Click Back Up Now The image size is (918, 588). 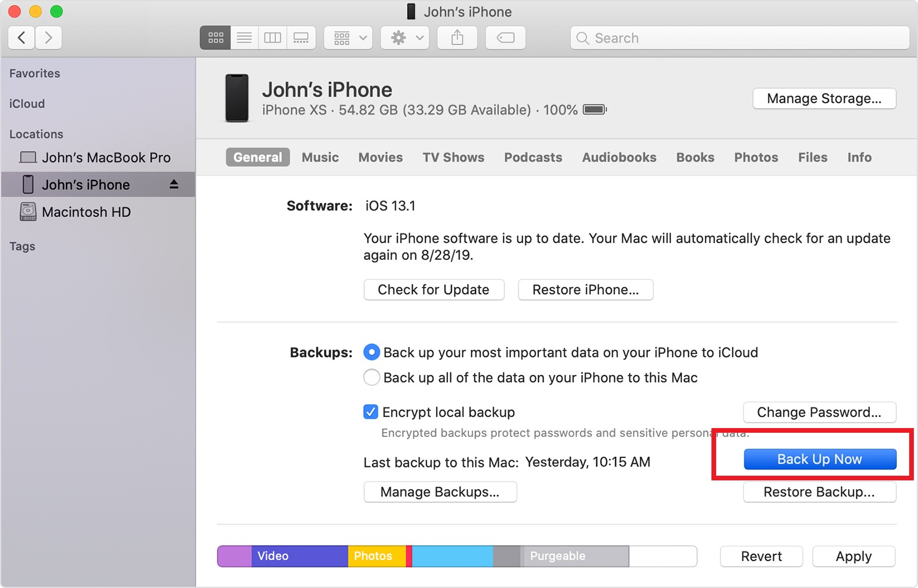coord(820,459)
